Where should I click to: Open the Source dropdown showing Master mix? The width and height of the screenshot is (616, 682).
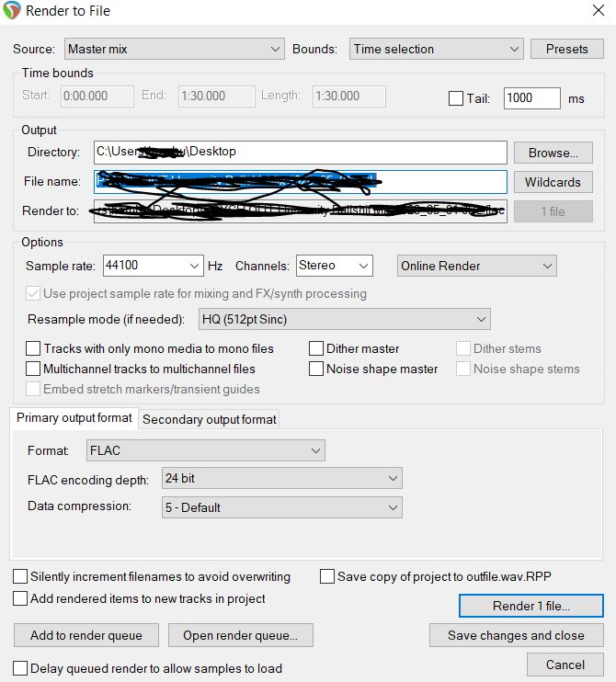(175, 49)
